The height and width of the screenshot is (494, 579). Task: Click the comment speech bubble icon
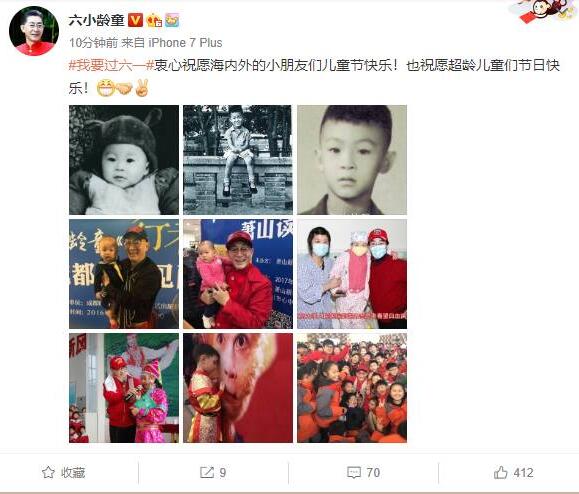click(x=354, y=473)
